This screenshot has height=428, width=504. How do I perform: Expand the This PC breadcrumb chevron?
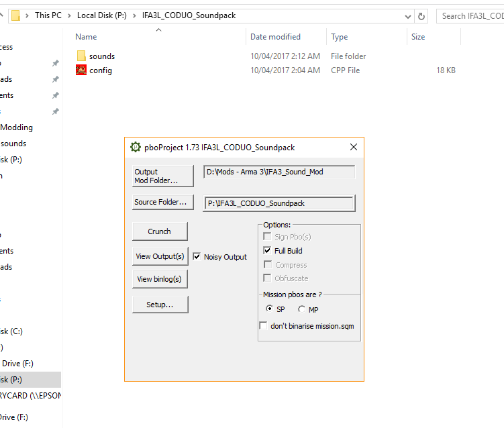69,15
